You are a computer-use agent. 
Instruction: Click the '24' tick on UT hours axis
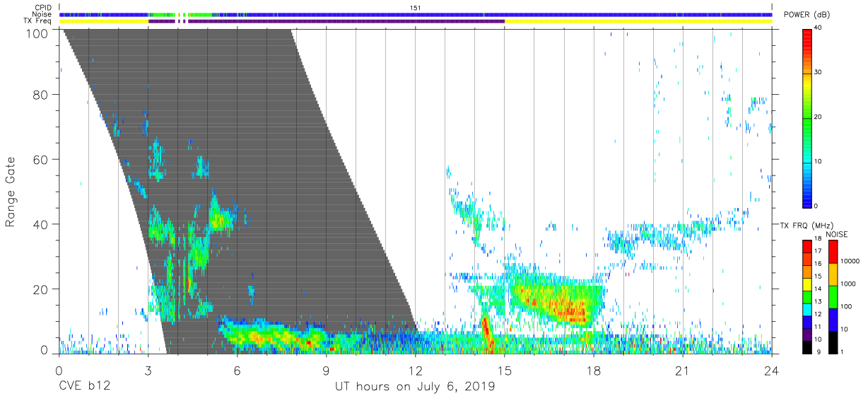click(772, 371)
